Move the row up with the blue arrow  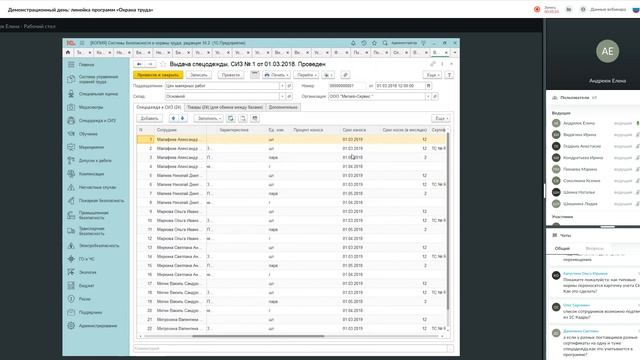tap(173, 118)
